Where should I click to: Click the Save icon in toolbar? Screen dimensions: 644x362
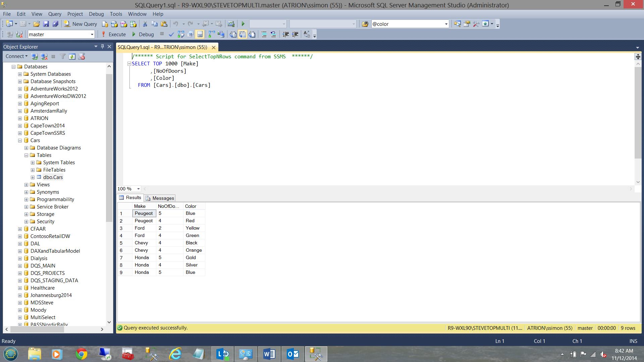coord(46,24)
